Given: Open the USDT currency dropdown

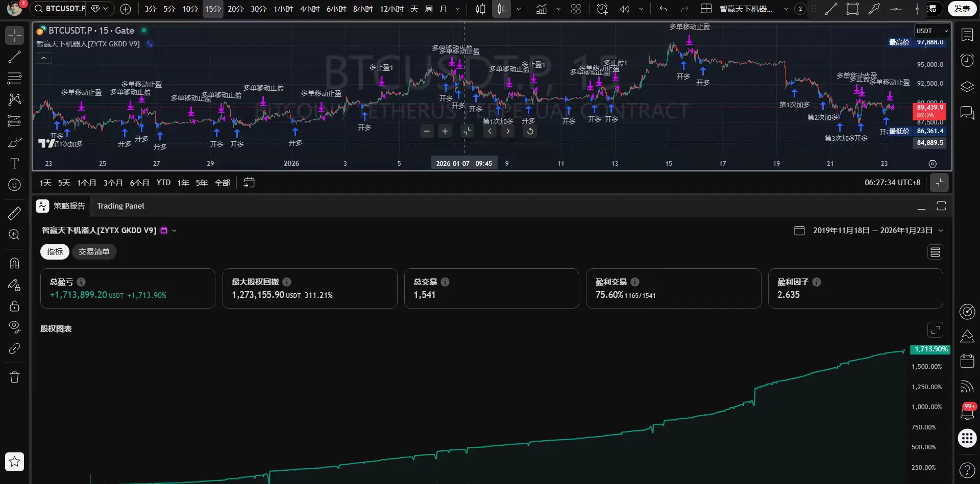Looking at the screenshot, I should click(x=932, y=31).
